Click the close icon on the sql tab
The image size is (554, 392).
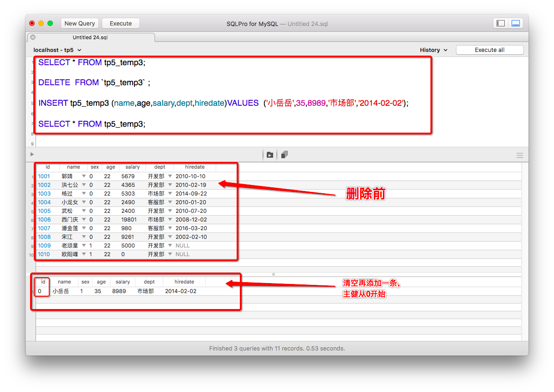click(32, 37)
